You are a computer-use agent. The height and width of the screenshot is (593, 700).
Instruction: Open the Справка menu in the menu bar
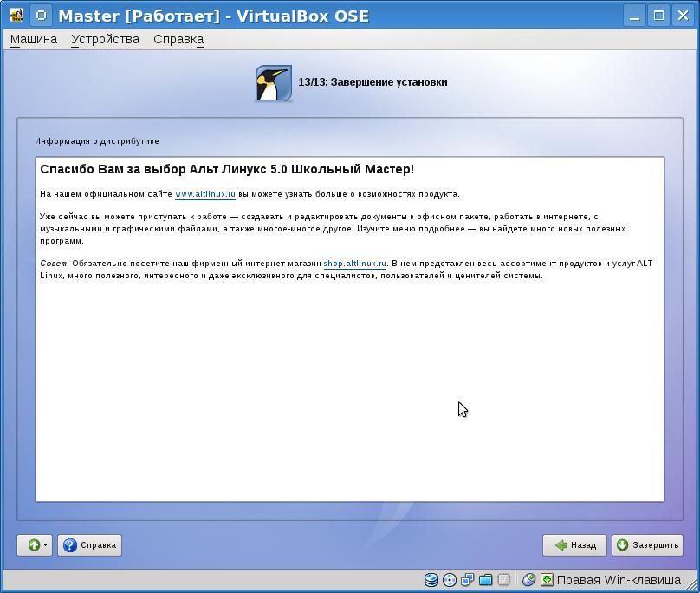coord(178,39)
